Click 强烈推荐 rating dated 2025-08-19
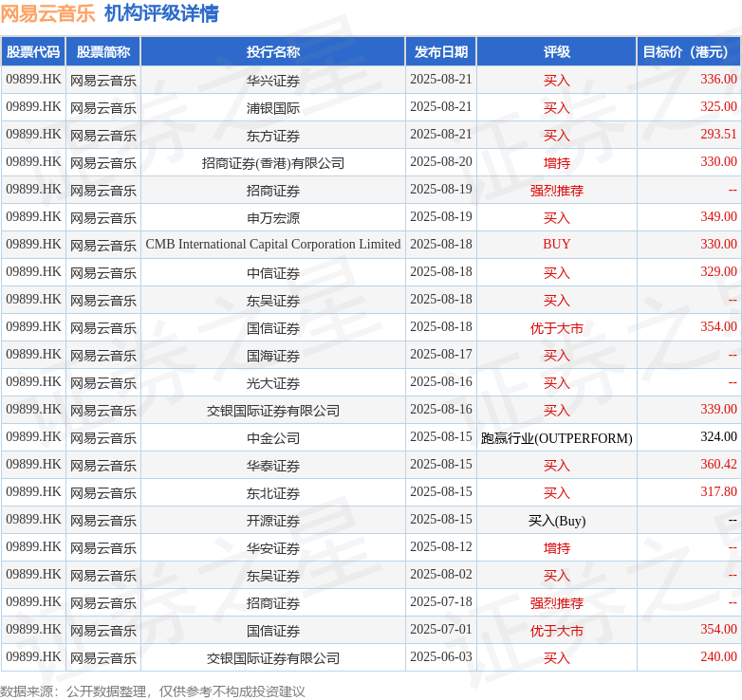The image size is (742, 700). (x=556, y=190)
